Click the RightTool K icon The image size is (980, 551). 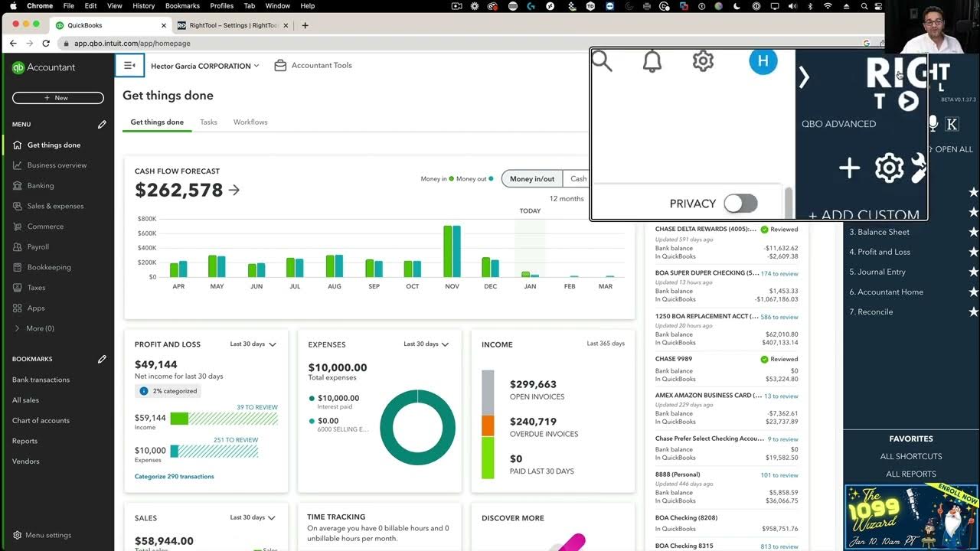[x=952, y=124]
